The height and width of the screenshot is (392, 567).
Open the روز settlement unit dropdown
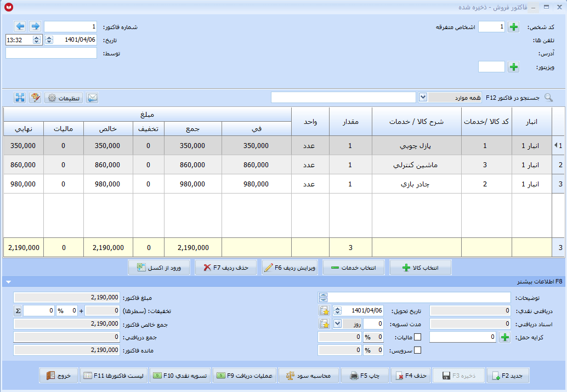point(337,323)
